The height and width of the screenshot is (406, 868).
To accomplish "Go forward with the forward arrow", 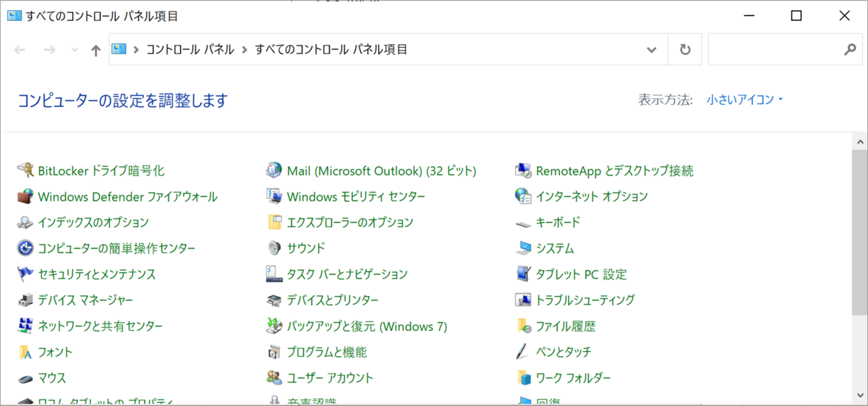I will click(49, 50).
